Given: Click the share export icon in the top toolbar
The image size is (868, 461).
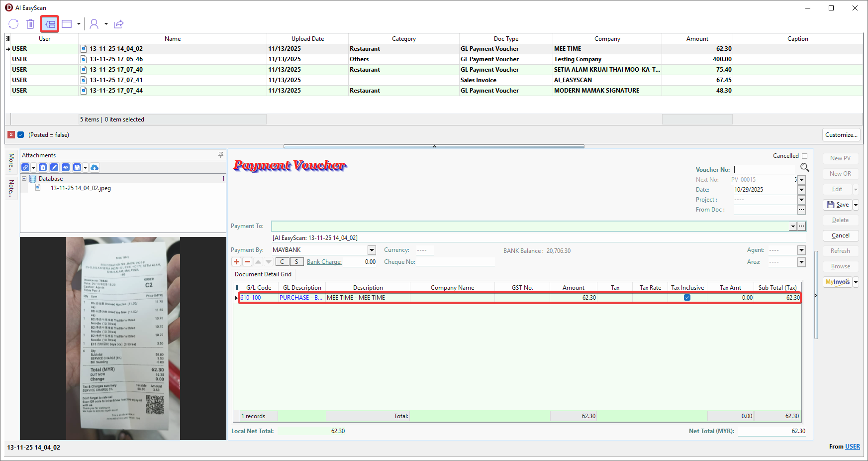Looking at the screenshot, I should coord(118,24).
